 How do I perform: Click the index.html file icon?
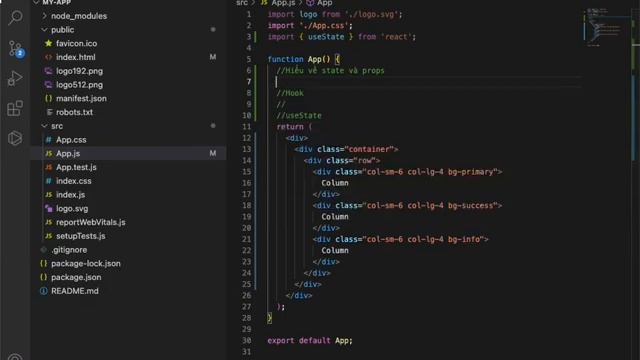point(49,57)
